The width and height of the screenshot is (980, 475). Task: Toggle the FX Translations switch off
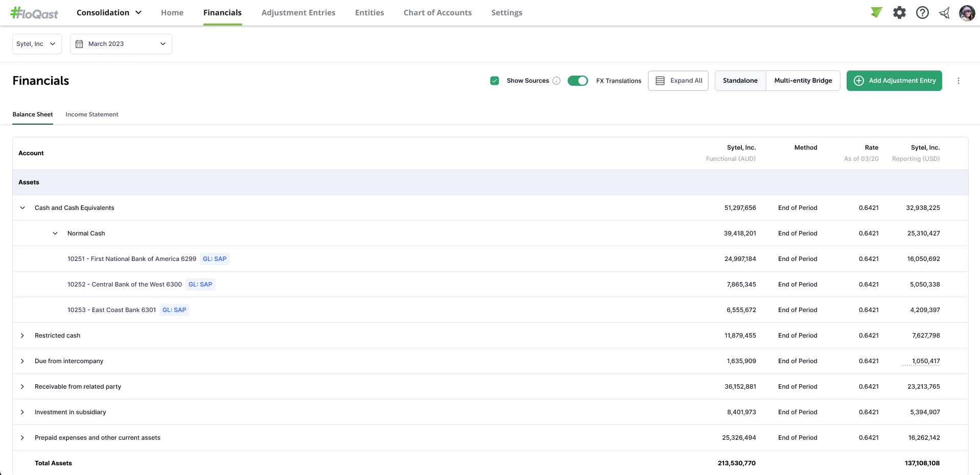578,81
